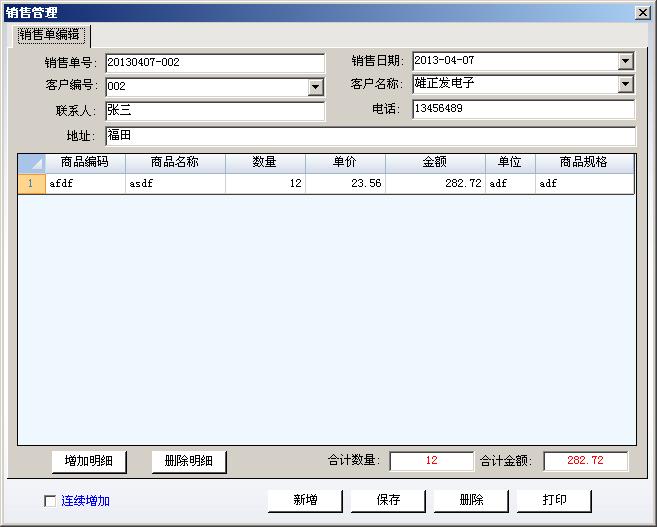Click the 金额 column header
Viewport: 657px width, 527px height.
coord(435,163)
